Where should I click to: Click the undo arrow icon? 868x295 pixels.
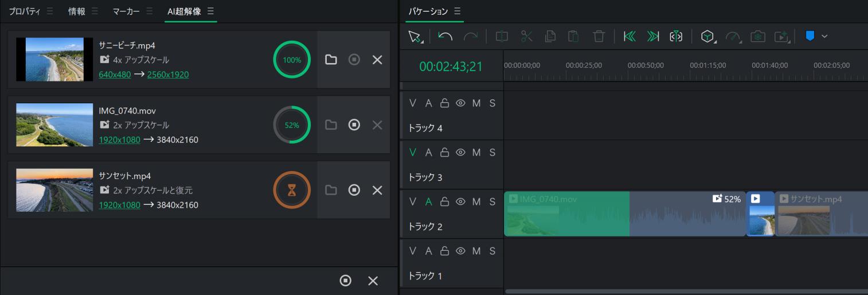coord(445,37)
